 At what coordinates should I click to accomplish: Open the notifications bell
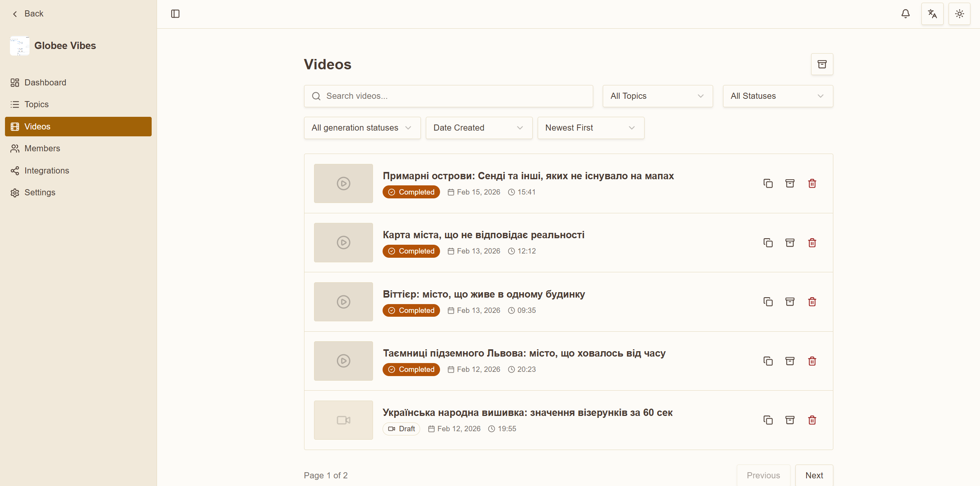(905, 14)
